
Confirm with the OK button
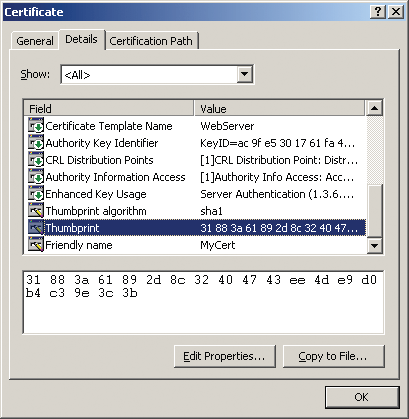362,397
